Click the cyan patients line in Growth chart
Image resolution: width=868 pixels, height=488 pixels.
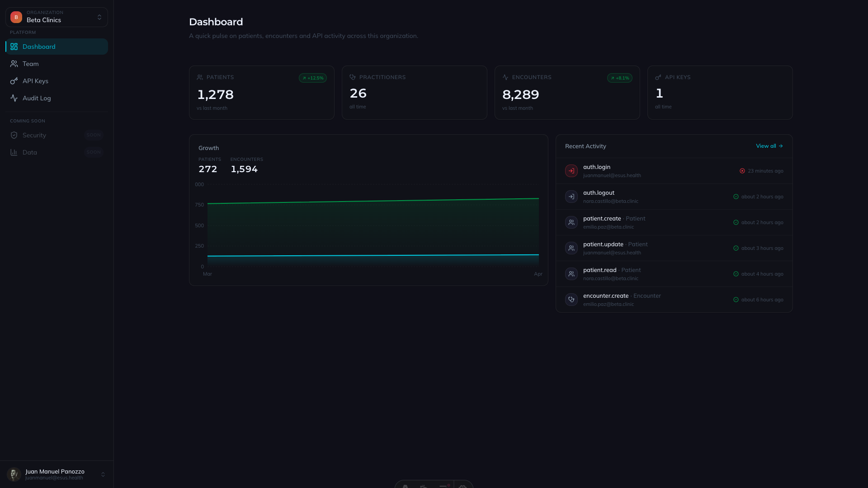(373, 255)
